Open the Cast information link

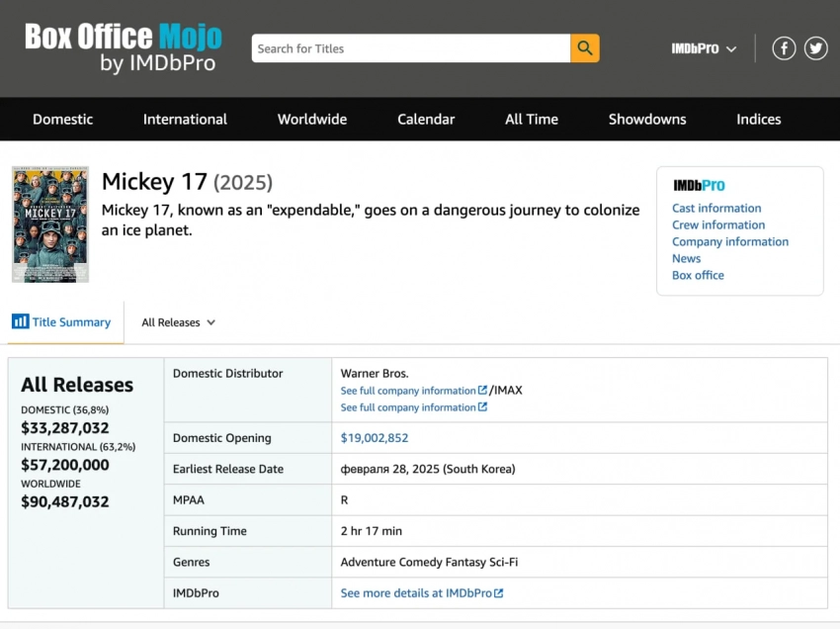[x=716, y=209]
